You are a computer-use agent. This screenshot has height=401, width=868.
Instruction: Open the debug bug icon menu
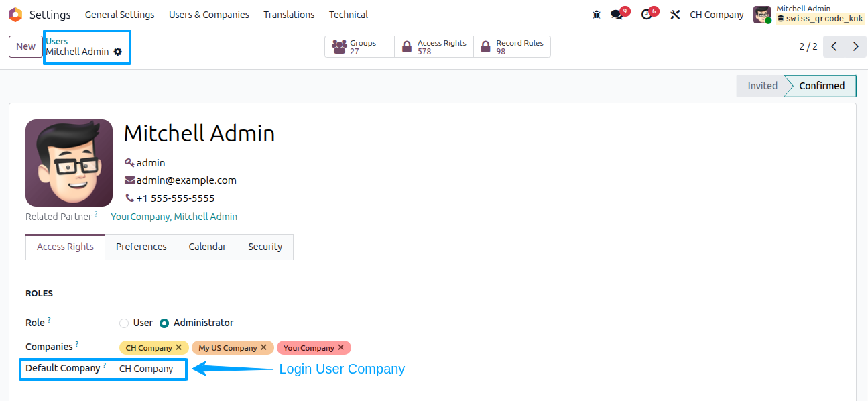(597, 15)
